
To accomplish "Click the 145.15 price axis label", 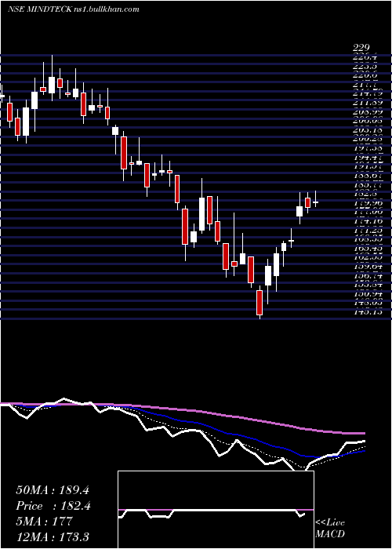I will click(x=367, y=311).
